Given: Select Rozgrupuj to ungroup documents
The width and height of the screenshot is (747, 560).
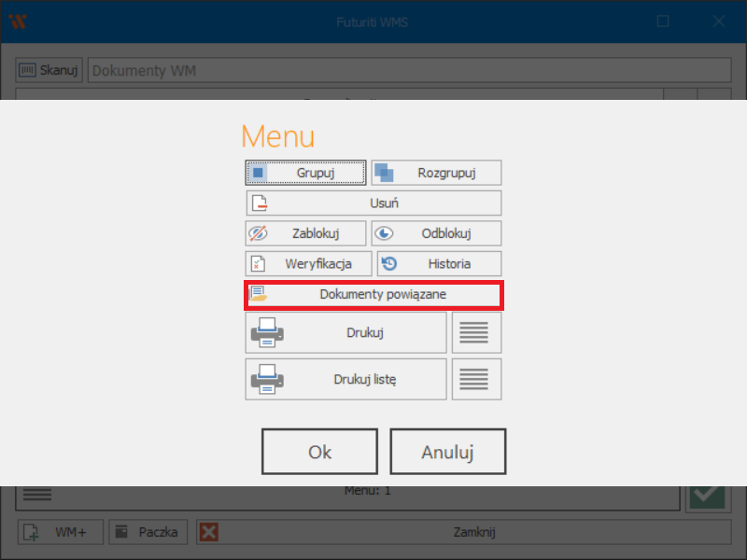Looking at the screenshot, I should point(436,173).
